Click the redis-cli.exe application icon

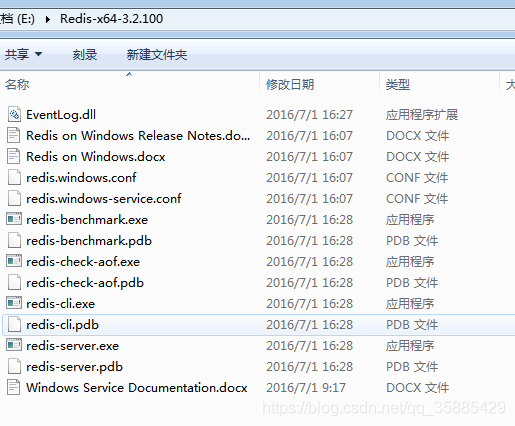pyautogui.click(x=14, y=303)
